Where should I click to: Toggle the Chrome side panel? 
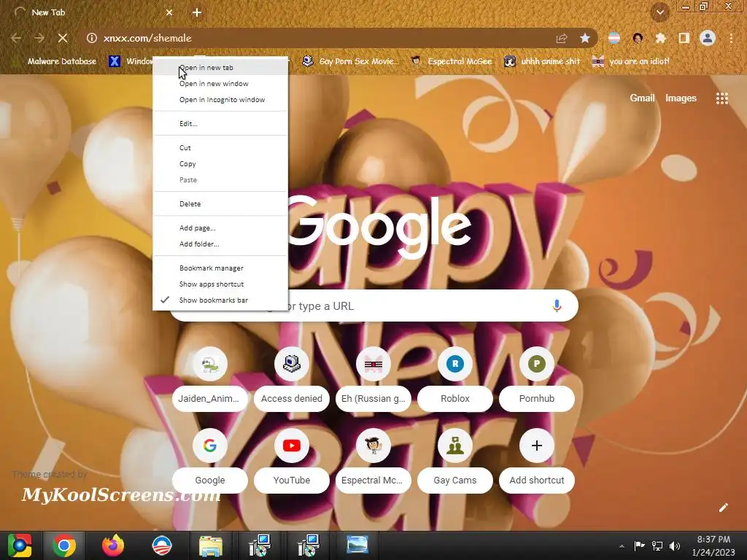(x=684, y=38)
